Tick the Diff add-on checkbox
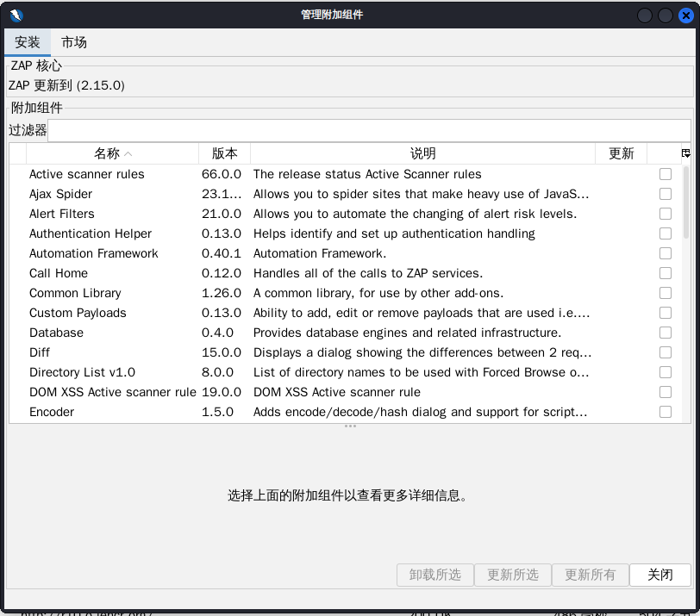Image resolution: width=700 pixels, height=616 pixels. 666,352
